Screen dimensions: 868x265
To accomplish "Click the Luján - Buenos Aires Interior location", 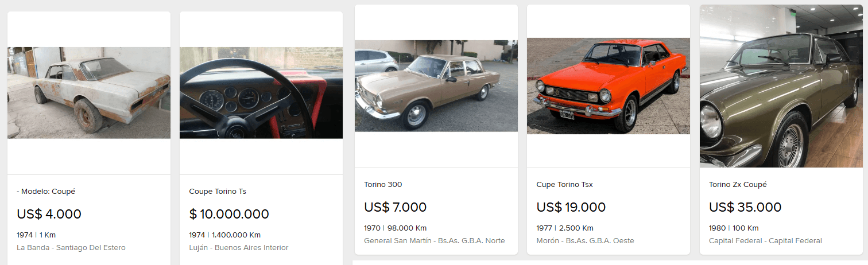I will (239, 248).
